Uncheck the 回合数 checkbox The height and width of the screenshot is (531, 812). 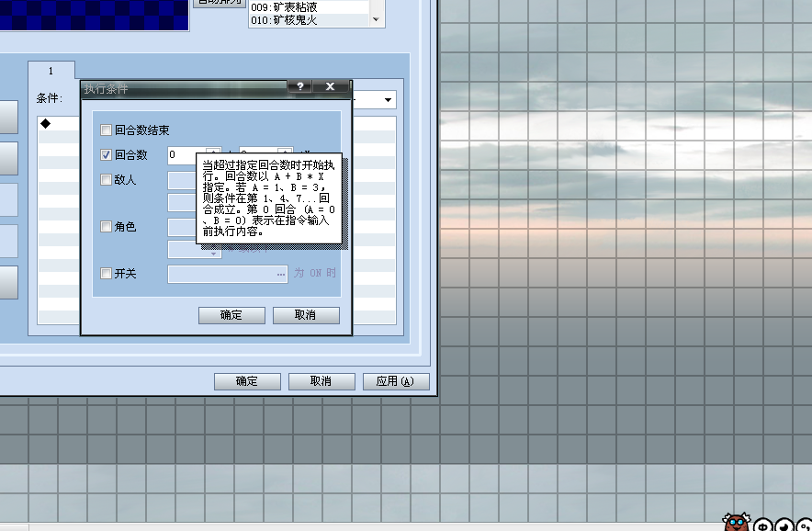tap(107, 155)
